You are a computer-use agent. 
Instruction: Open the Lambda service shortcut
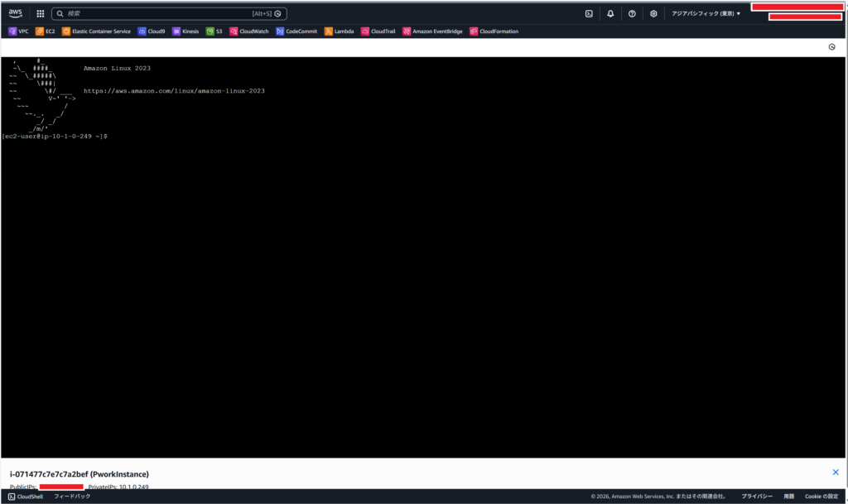click(x=339, y=31)
